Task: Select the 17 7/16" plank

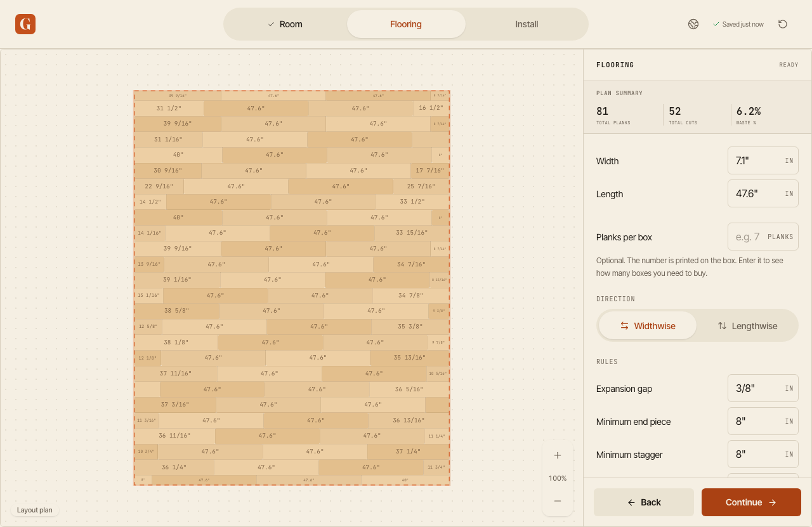Action: pos(430,171)
